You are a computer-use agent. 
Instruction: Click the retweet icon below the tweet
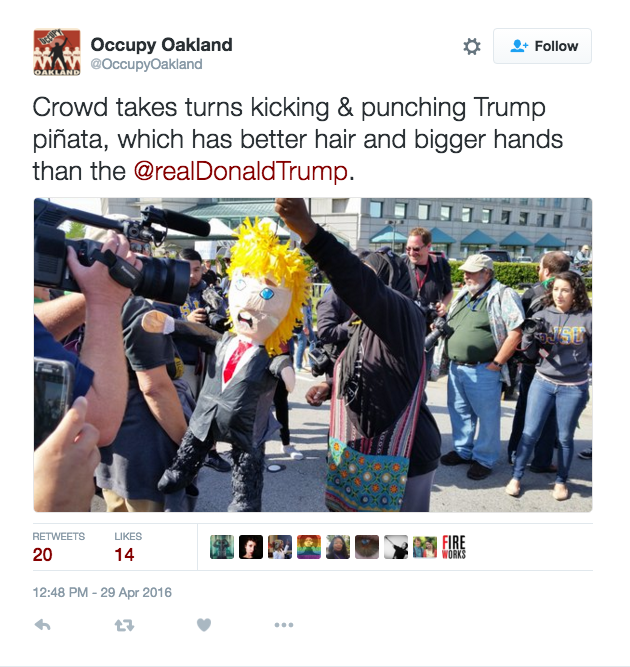(124, 625)
